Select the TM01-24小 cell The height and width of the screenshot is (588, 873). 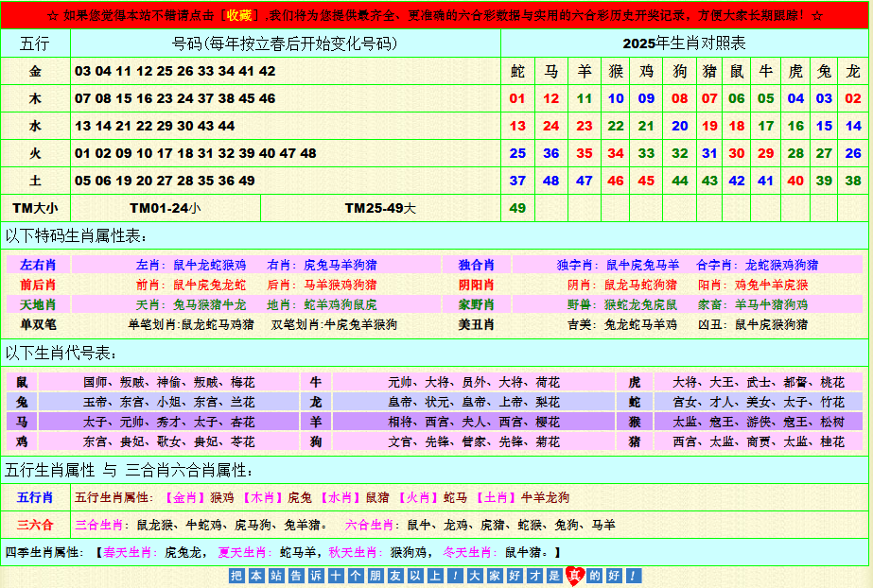pos(165,208)
